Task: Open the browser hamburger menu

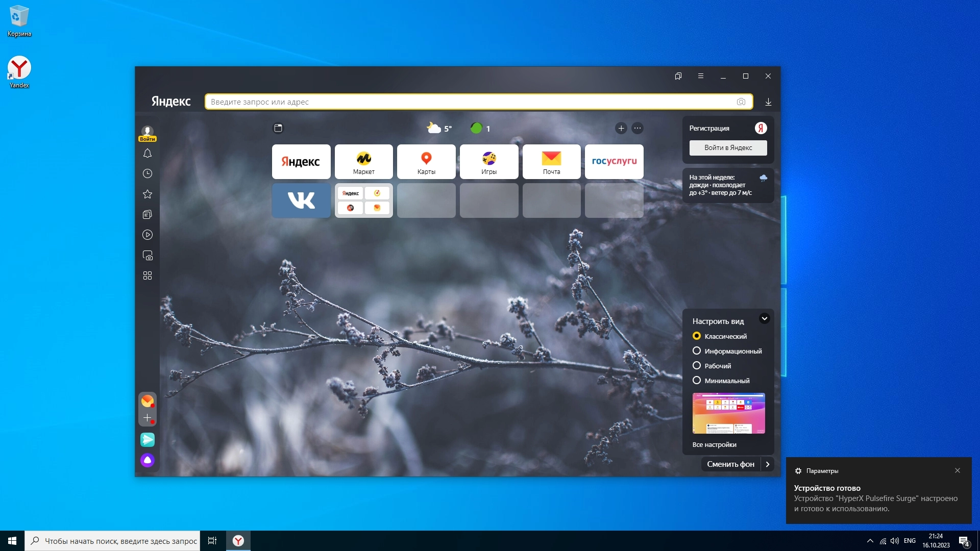Action: 701,76
